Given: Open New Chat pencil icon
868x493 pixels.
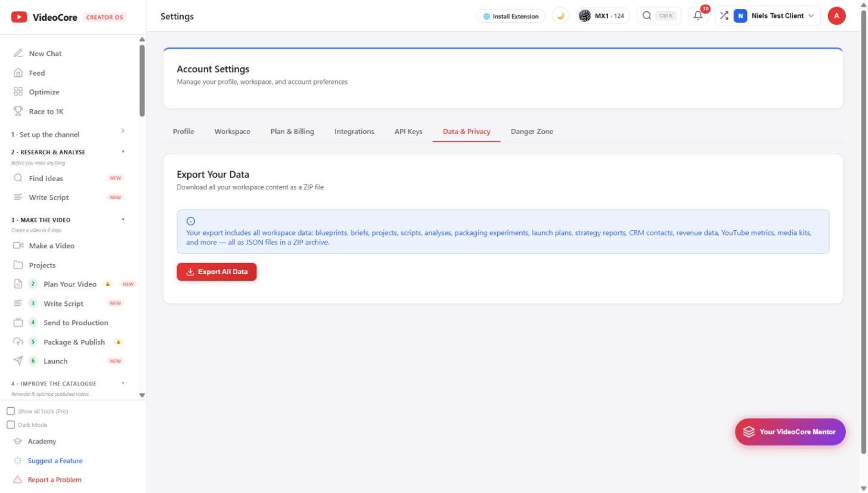Looking at the screenshot, I should click(18, 54).
